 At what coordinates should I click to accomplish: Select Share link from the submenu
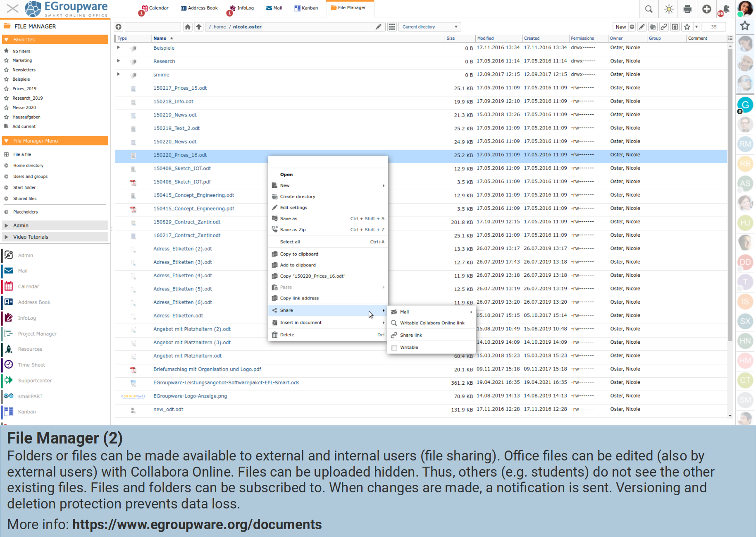coord(411,335)
